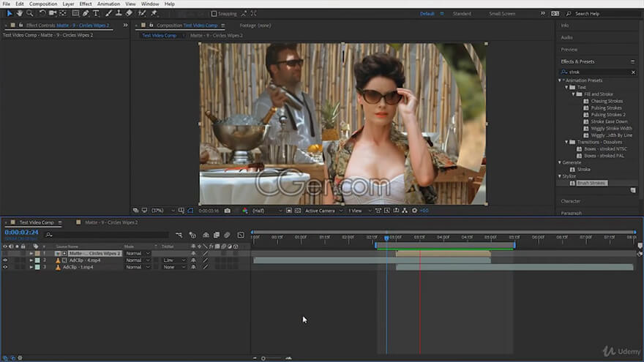Open the Audio panel

[x=566, y=37]
